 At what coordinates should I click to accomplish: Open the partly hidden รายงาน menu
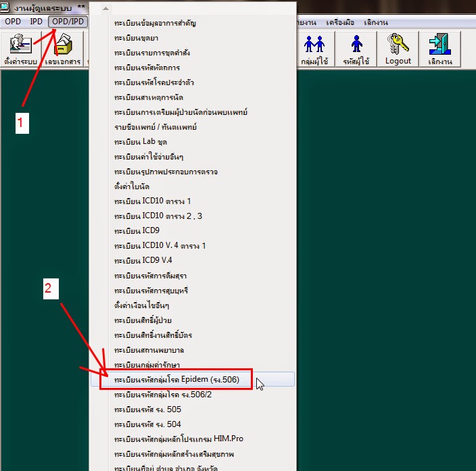pos(307,22)
